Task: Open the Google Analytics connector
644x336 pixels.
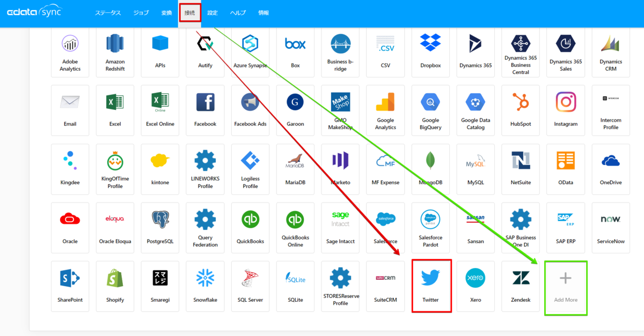Action: click(386, 110)
